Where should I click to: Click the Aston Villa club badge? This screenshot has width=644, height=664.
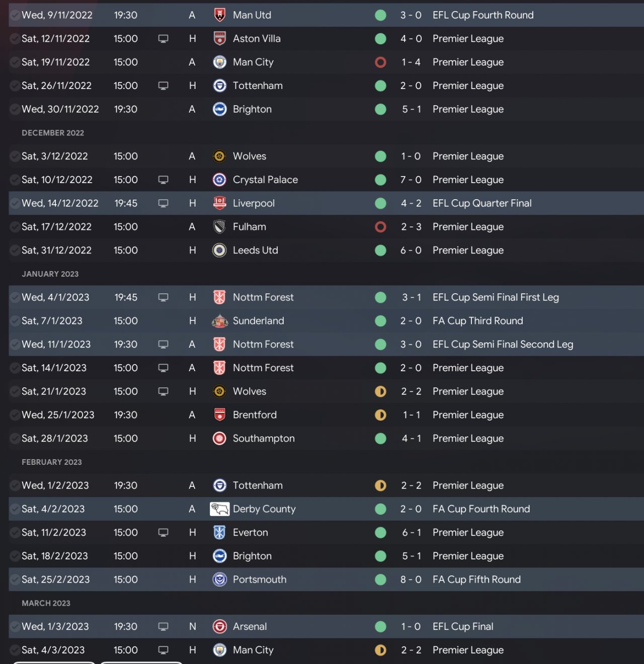[220, 39]
